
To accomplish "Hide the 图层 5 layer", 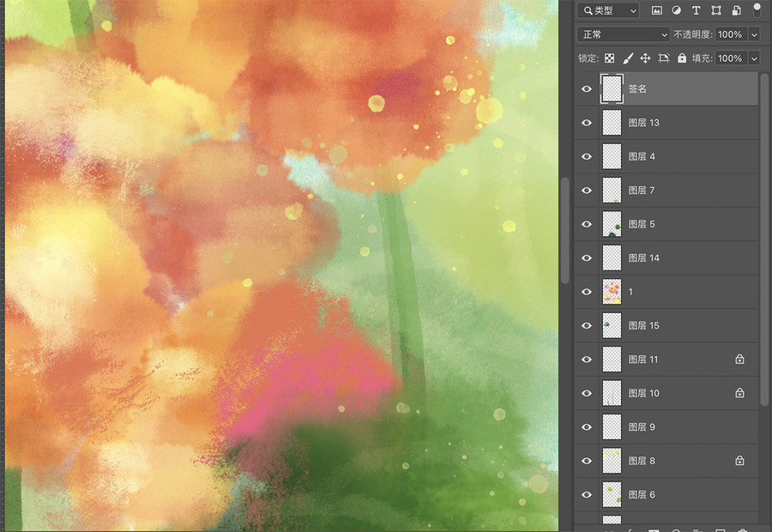I will point(587,224).
